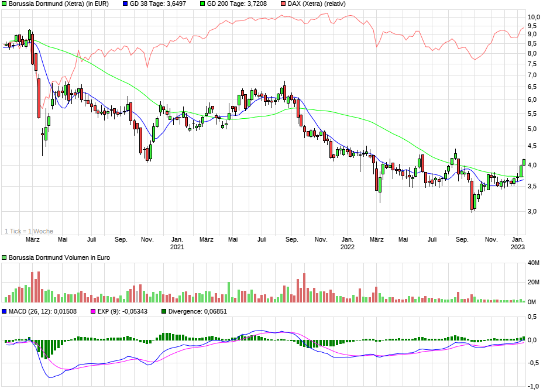Select EXP (9): -0,05343 text
The height and width of the screenshot is (392, 550).
(122, 311)
